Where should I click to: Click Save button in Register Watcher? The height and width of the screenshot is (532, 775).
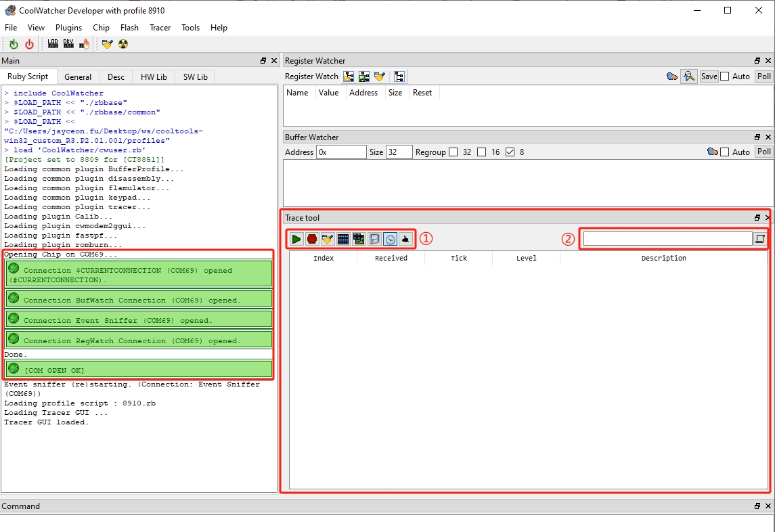[x=709, y=76]
